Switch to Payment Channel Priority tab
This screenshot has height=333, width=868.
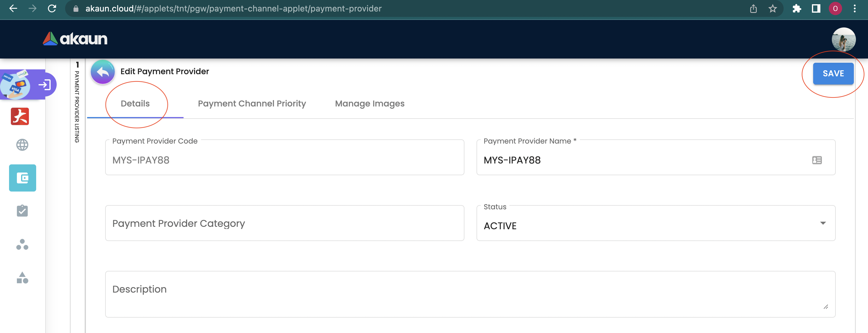(x=252, y=103)
